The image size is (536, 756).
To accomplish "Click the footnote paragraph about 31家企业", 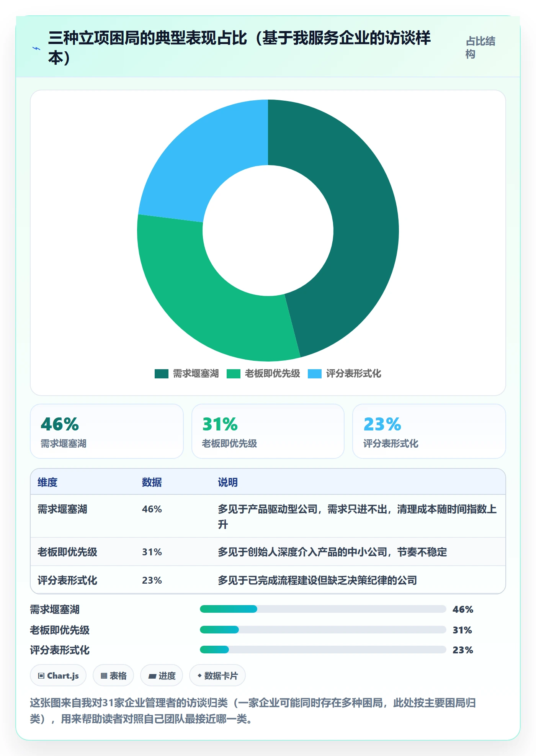I will 253,711.
